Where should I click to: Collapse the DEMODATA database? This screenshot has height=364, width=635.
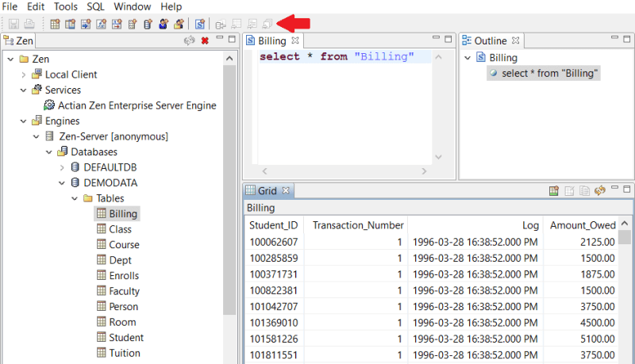pyautogui.click(x=62, y=183)
